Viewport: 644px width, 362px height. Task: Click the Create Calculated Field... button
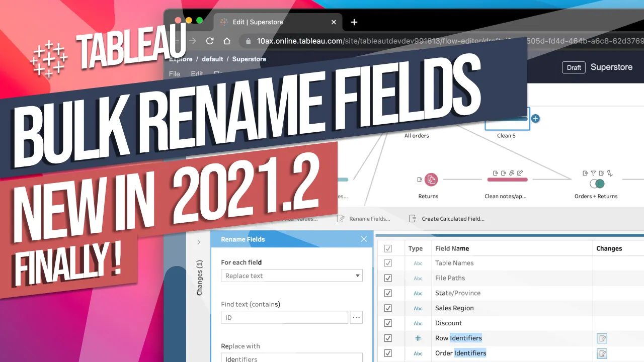click(x=447, y=219)
